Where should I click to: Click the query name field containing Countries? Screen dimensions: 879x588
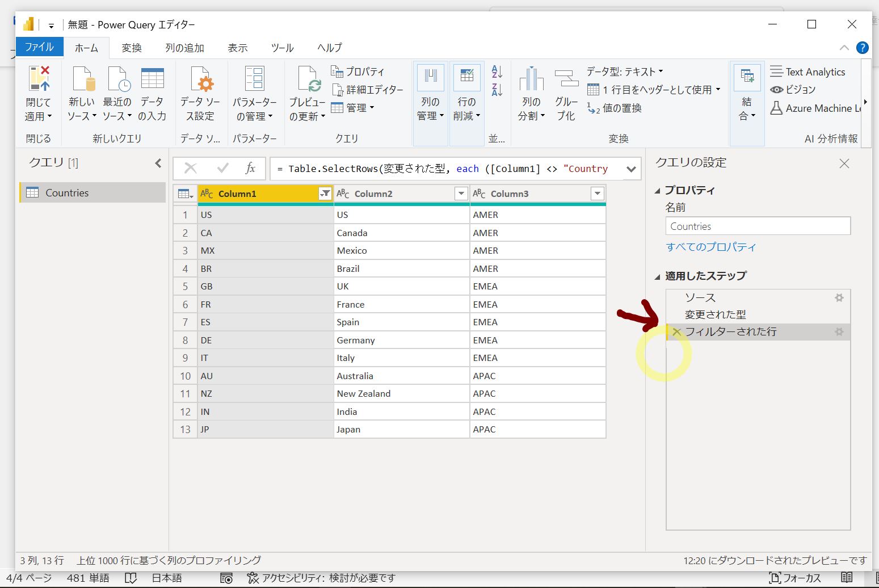click(758, 226)
